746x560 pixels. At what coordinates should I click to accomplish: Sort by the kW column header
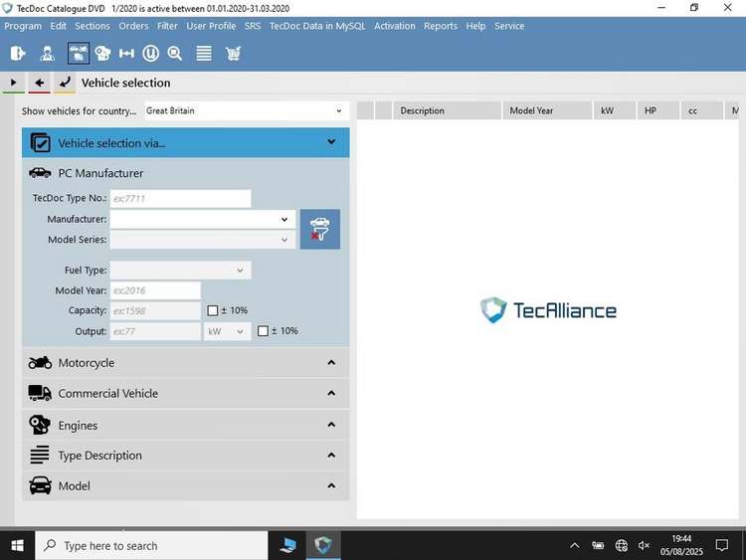click(x=615, y=110)
